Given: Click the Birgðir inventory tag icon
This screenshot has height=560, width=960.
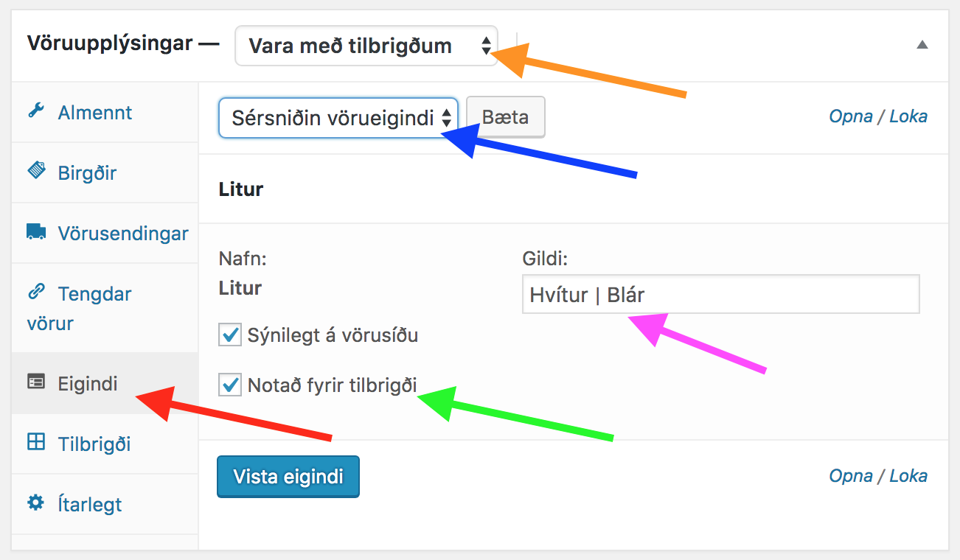Looking at the screenshot, I should pyautogui.click(x=35, y=172).
